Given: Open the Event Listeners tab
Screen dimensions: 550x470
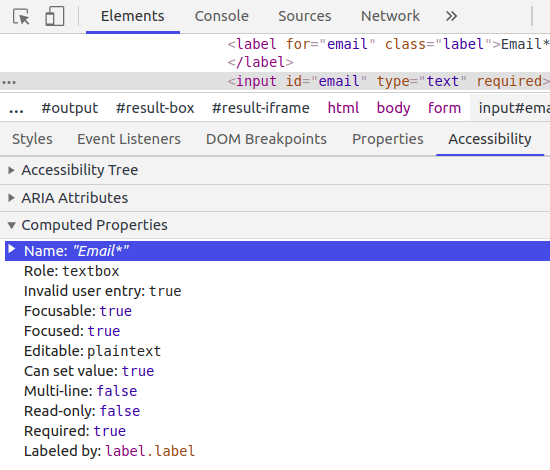Looking at the screenshot, I should pyautogui.click(x=129, y=139).
